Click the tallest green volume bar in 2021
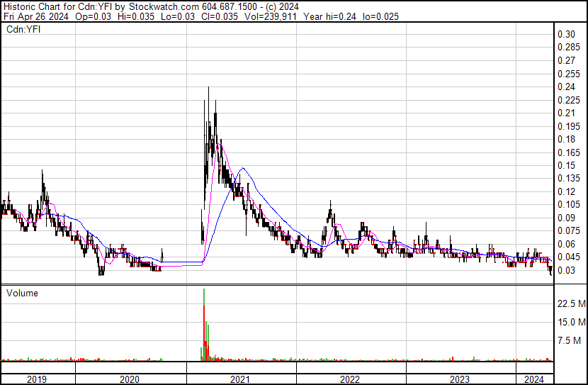 204,297
